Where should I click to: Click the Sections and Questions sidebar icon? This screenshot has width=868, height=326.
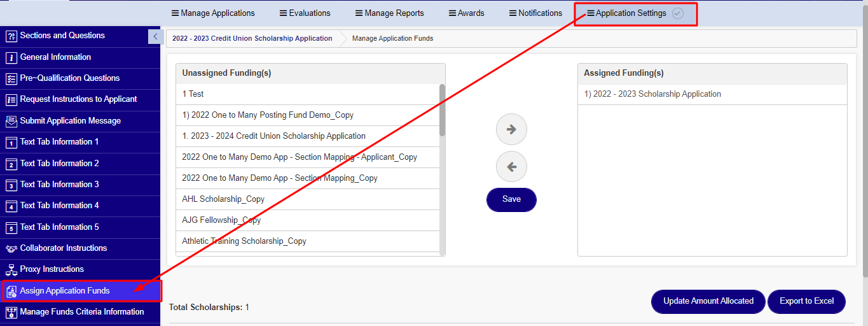pos(11,36)
